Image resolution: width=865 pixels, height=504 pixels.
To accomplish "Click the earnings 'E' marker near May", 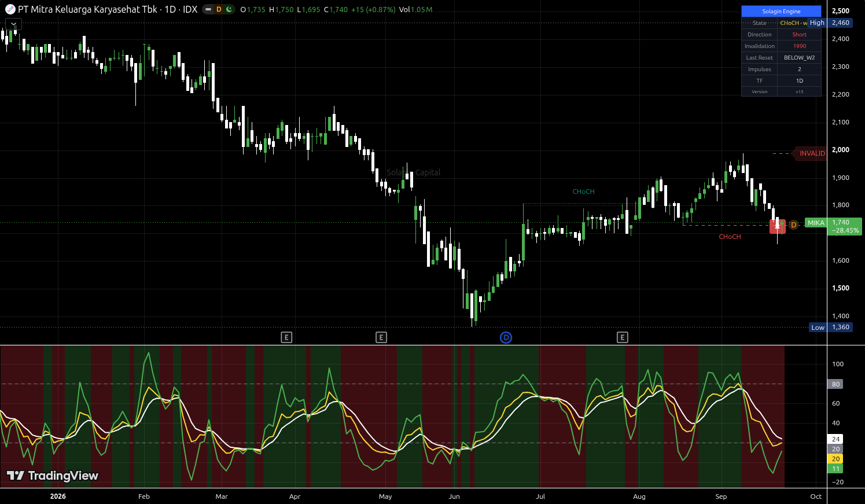I will pos(381,337).
